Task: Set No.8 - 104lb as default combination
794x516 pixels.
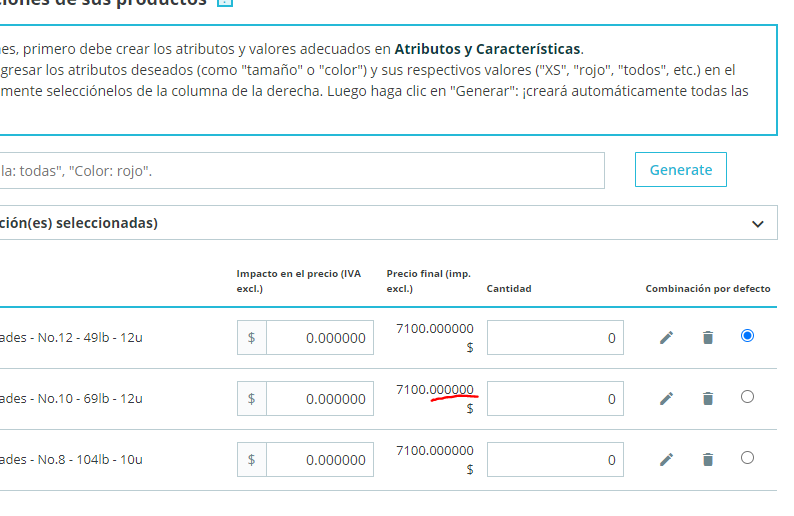Action: [x=747, y=458]
